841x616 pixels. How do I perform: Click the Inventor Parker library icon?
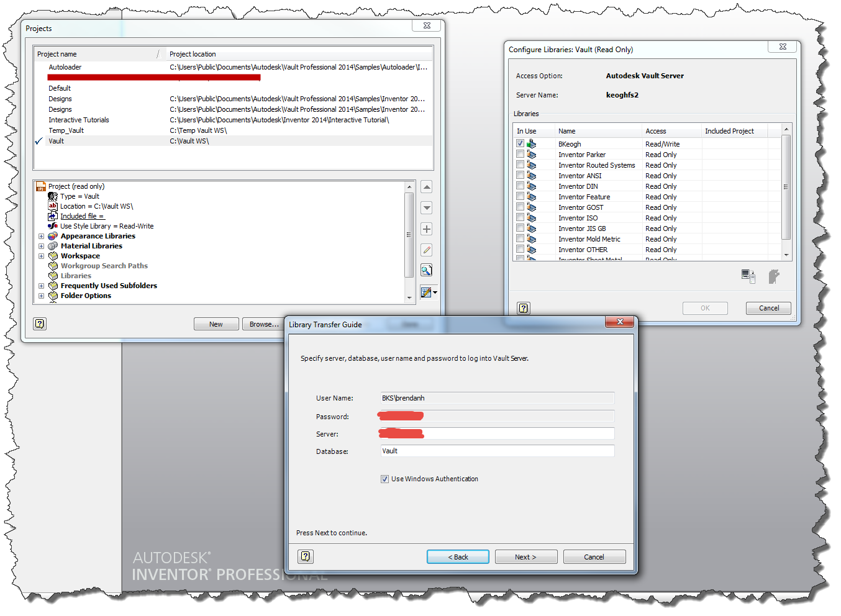531,155
